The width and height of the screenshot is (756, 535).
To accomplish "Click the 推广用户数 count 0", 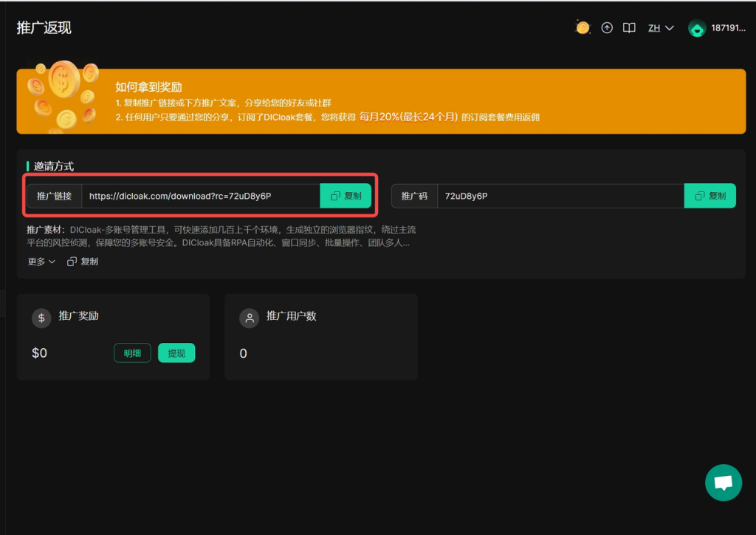I will 244,354.
